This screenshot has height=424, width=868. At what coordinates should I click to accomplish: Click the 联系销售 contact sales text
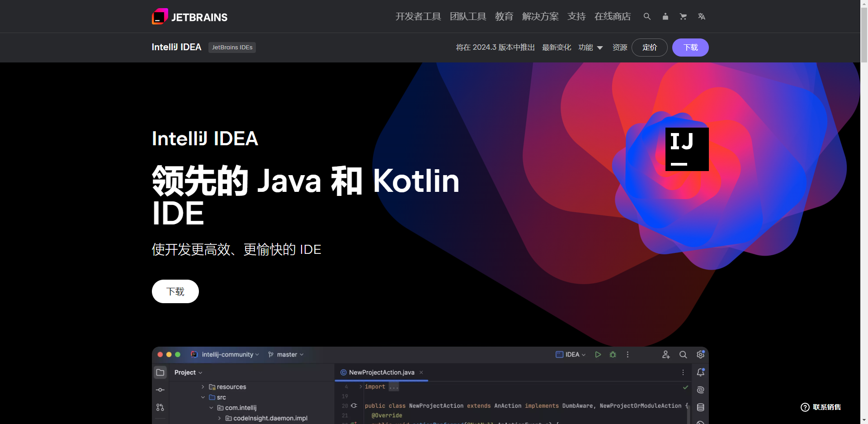click(827, 407)
